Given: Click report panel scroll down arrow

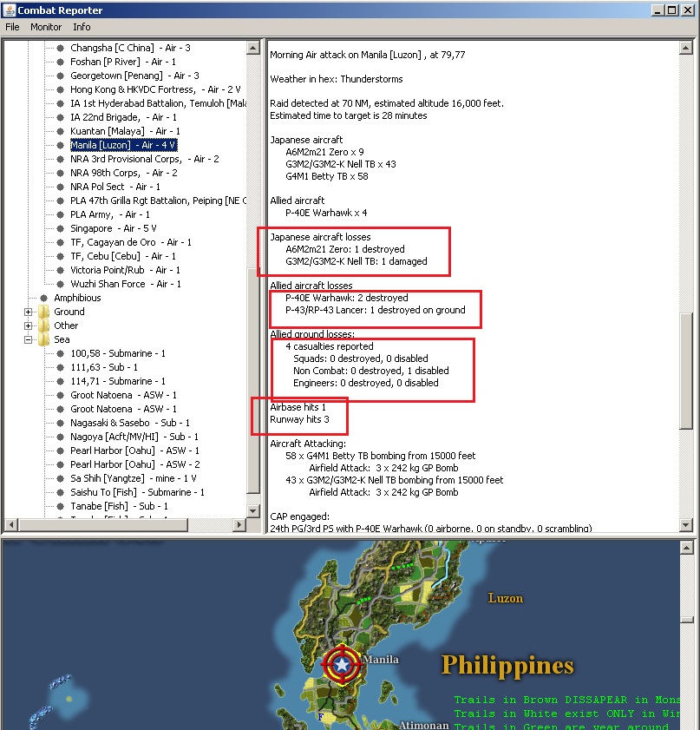Looking at the screenshot, I should coord(686,524).
